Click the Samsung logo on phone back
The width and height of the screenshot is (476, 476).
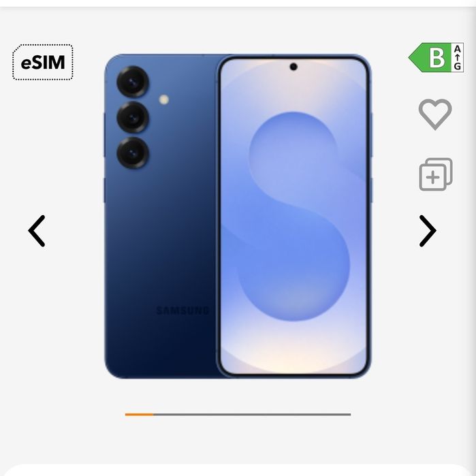[x=183, y=311]
